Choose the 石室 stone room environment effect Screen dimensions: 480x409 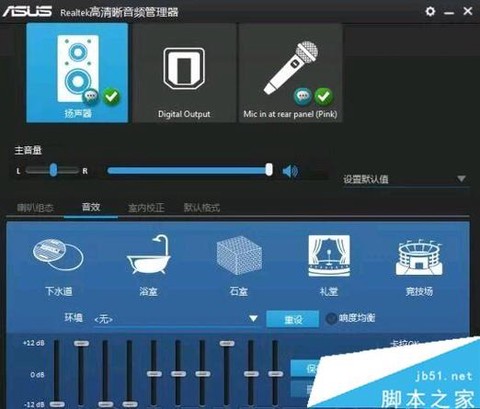239,267
